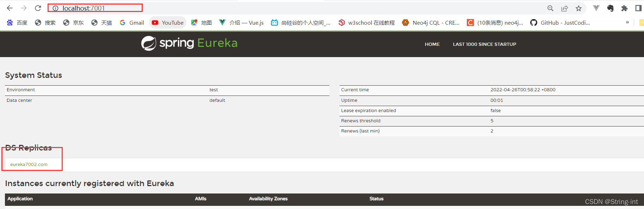Share this page via the share icon
Viewport: 644px width, 209px height.
coord(564,8)
